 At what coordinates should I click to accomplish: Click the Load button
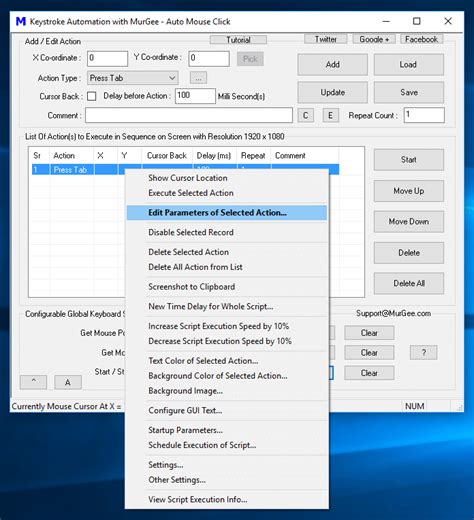(409, 64)
